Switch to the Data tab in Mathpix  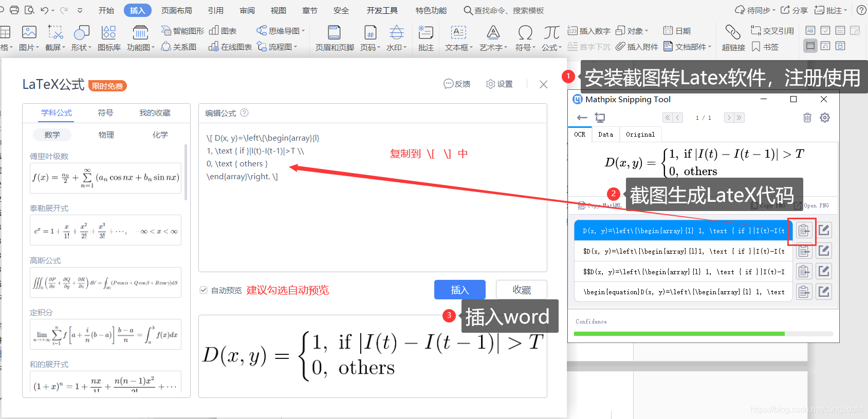point(605,134)
